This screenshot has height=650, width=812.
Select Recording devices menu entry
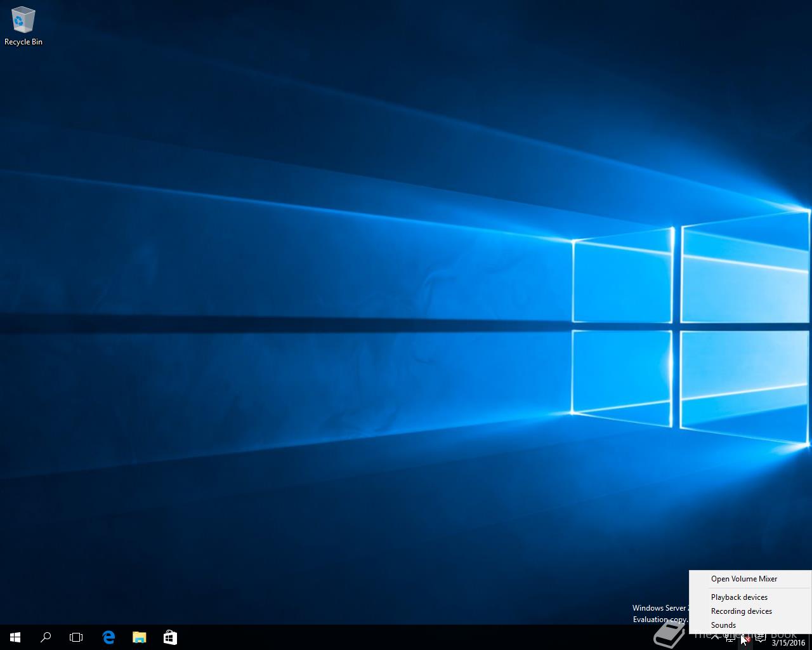coord(750,611)
